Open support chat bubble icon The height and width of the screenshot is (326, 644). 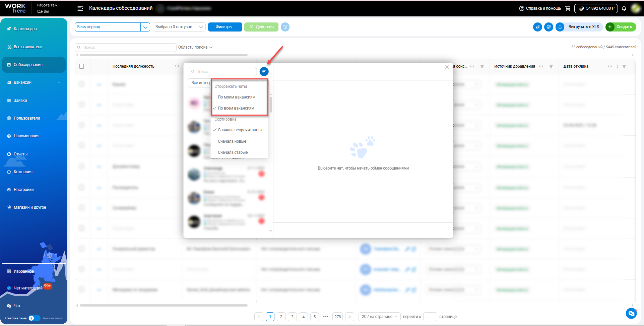pyautogui.click(x=631, y=314)
